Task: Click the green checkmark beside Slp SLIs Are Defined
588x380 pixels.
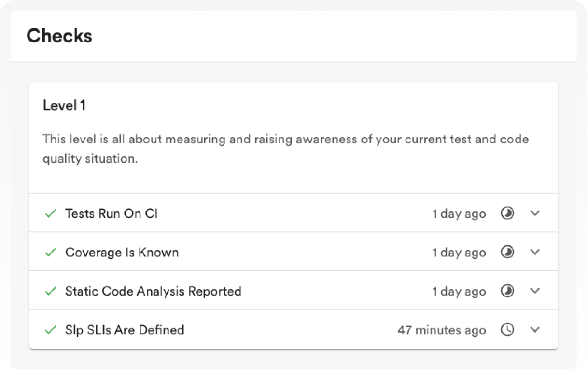Action: 51,330
